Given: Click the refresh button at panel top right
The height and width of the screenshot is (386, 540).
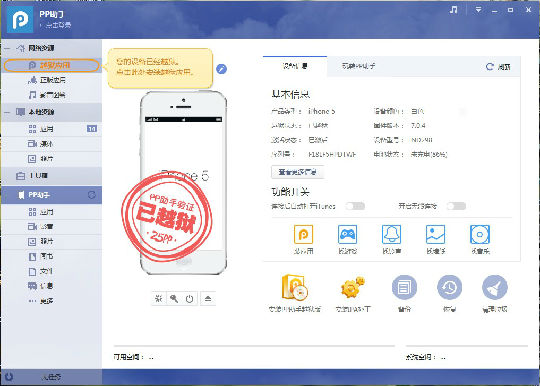Looking at the screenshot, I should pos(498,67).
